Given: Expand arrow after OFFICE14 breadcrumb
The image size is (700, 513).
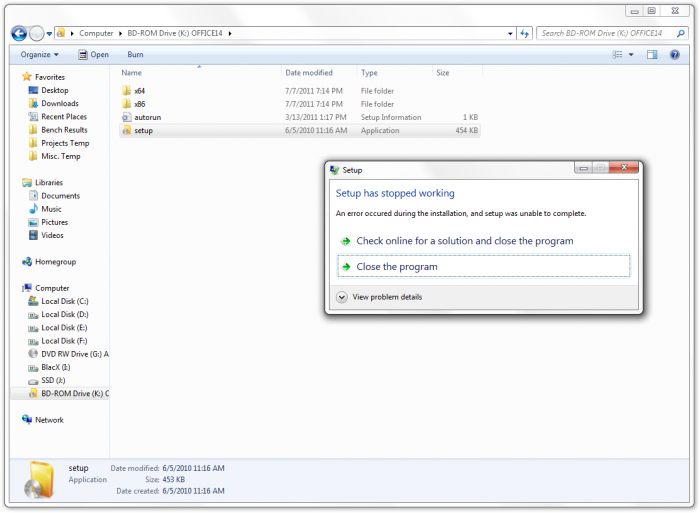Looking at the screenshot, I should tap(230, 33).
